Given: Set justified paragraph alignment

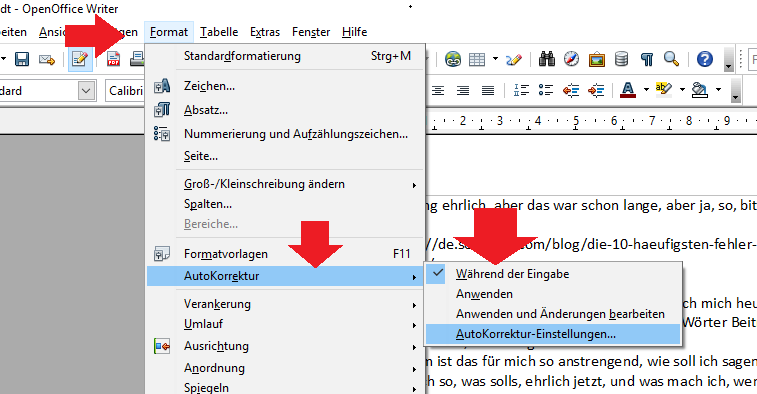Looking at the screenshot, I should [x=488, y=90].
